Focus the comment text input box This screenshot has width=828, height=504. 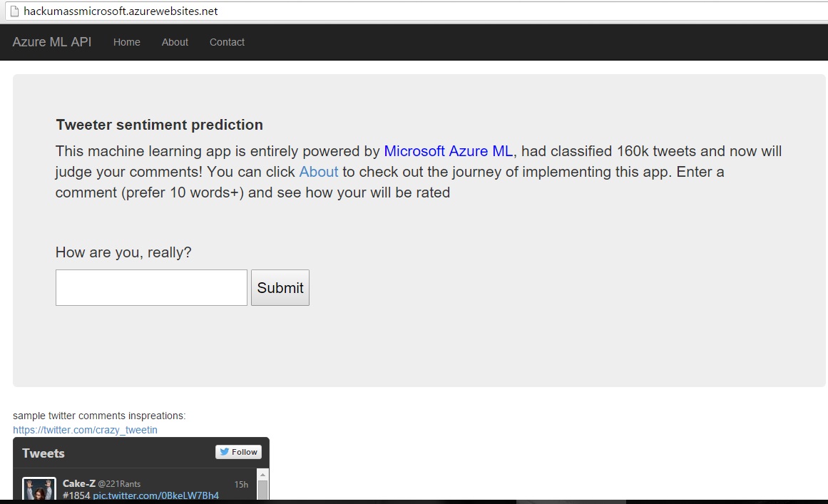[152, 287]
